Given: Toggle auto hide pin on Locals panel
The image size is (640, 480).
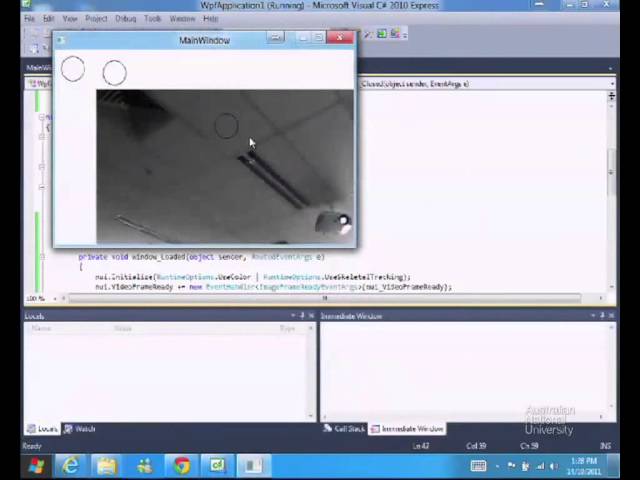Looking at the screenshot, I should [x=302, y=316].
